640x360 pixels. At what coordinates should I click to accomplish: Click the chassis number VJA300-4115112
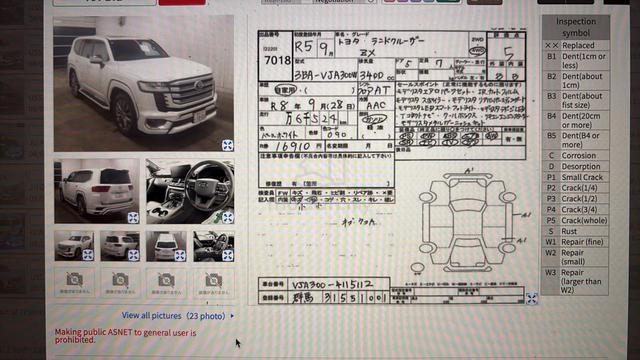point(332,284)
